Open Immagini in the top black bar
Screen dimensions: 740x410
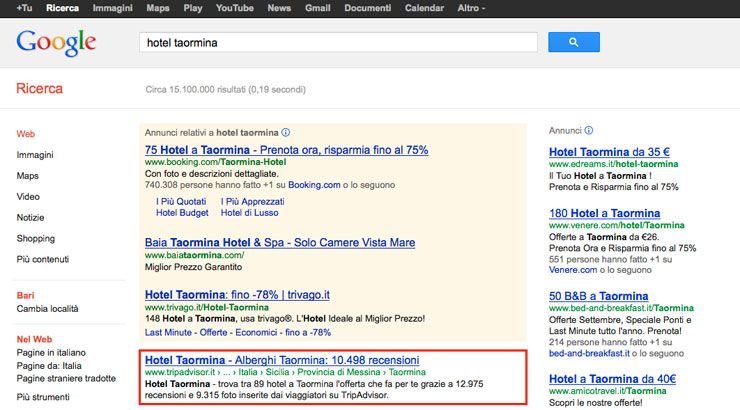(x=112, y=8)
